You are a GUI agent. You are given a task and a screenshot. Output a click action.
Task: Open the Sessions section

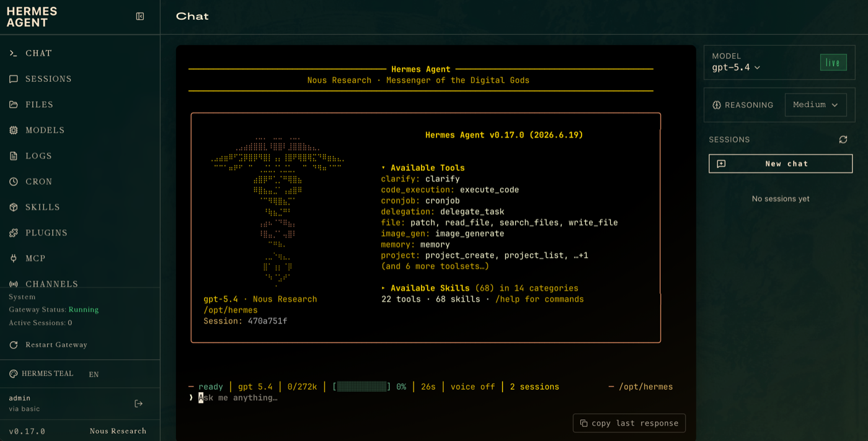click(x=80, y=79)
